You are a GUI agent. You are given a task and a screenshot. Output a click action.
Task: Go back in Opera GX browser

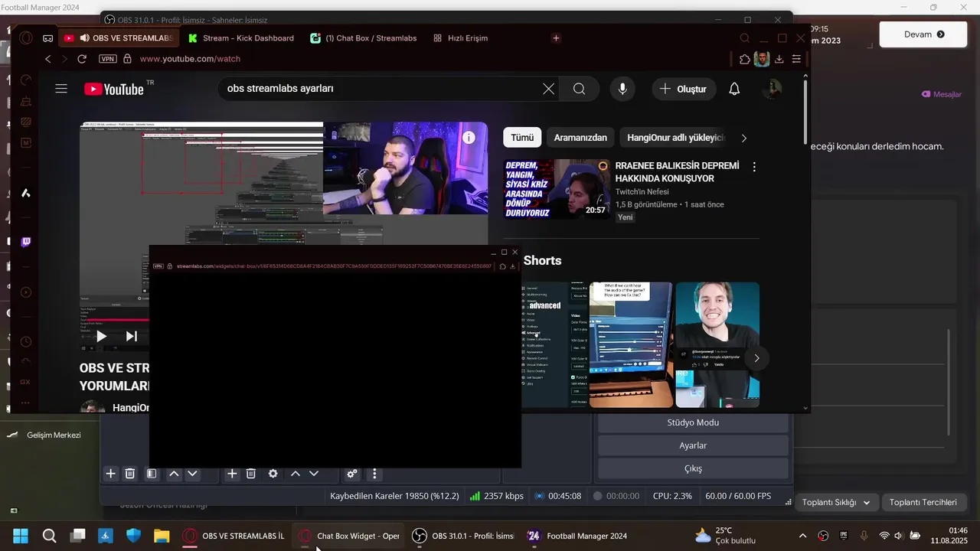48,58
